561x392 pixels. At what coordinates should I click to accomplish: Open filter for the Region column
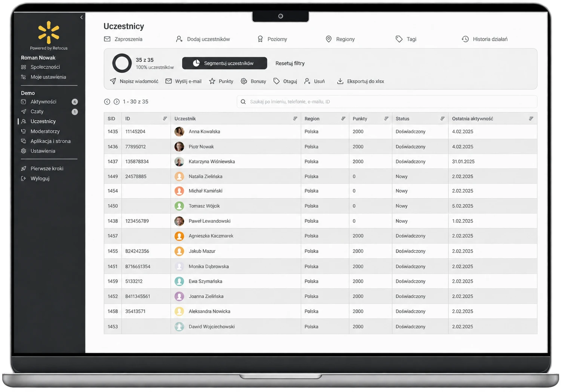343,118
